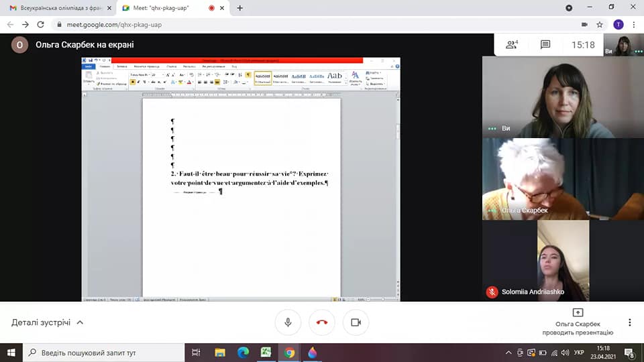Open the participants list icon

512,45
